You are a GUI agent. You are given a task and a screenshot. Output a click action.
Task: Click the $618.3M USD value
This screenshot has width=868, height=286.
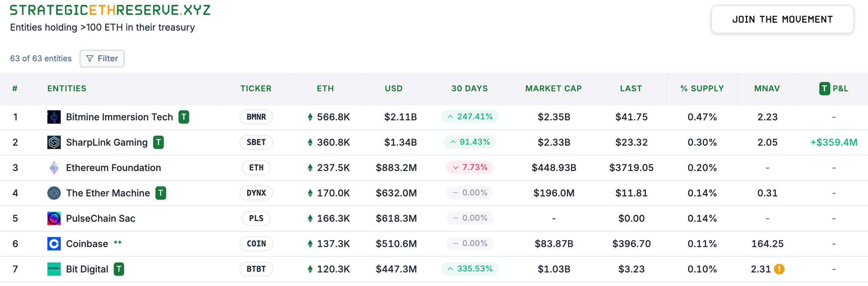[396, 218]
